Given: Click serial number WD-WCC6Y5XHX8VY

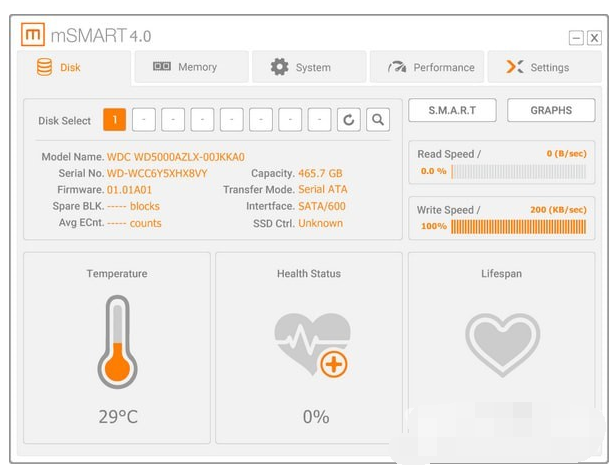Looking at the screenshot, I should tap(157, 173).
